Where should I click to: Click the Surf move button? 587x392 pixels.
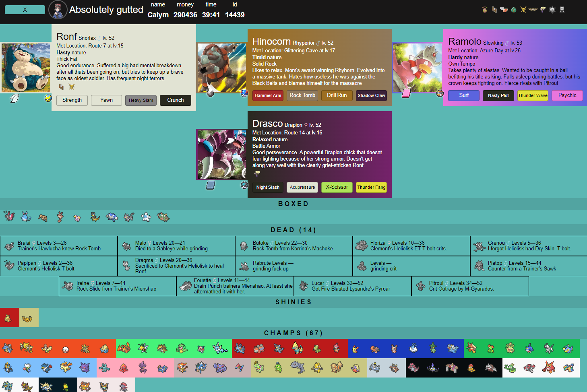pyautogui.click(x=464, y=95)
